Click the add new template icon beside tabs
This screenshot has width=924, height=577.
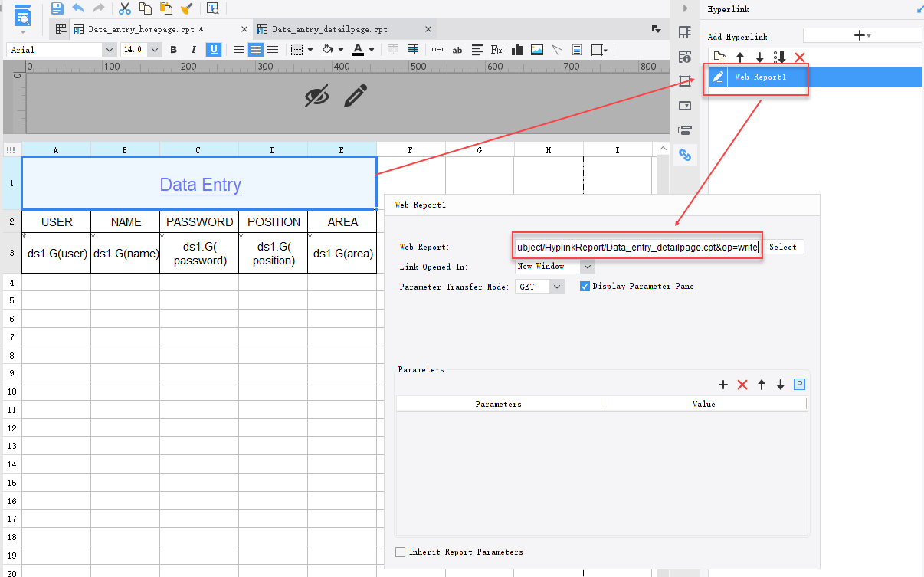tap(61, 29)
